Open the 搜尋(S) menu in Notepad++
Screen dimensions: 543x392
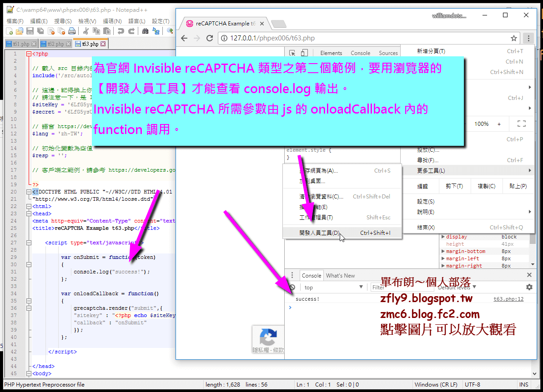63,21
